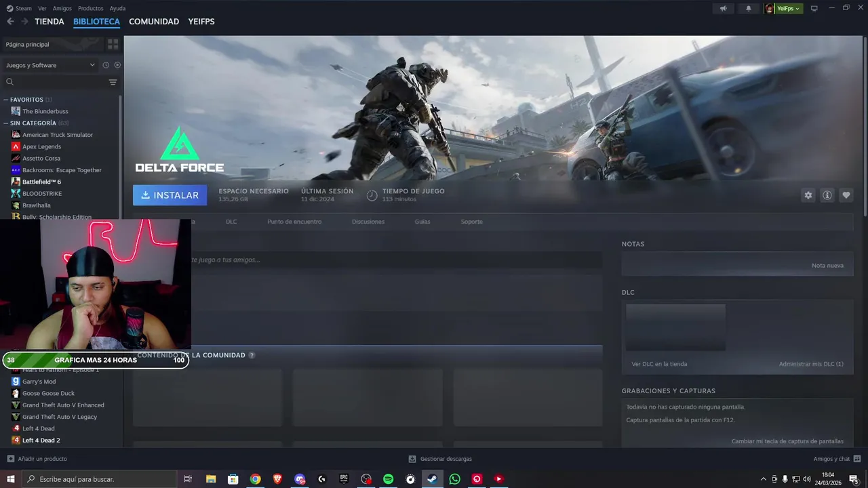Screen dimensions: 868x488
Task: Go back with the left arrow
Action: point(10,22)
